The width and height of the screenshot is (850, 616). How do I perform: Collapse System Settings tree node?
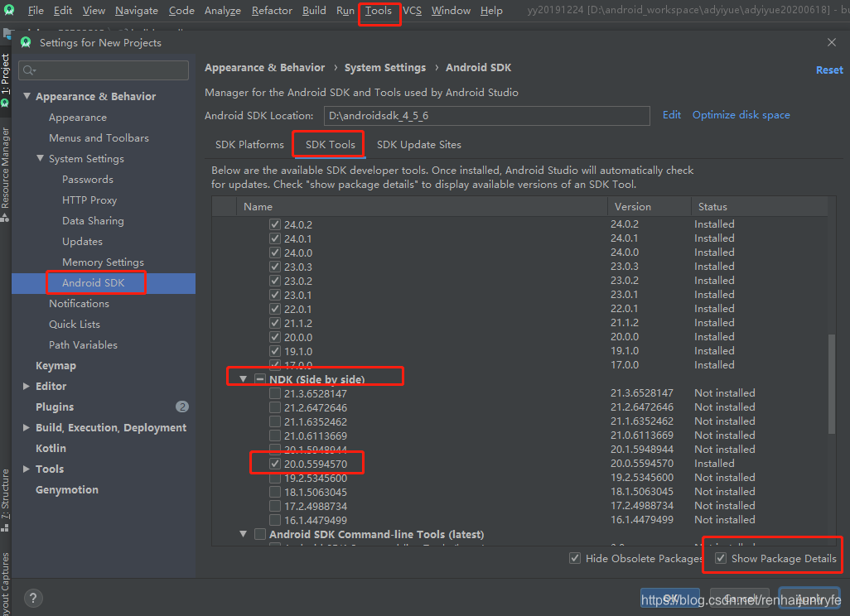[40, 158]
